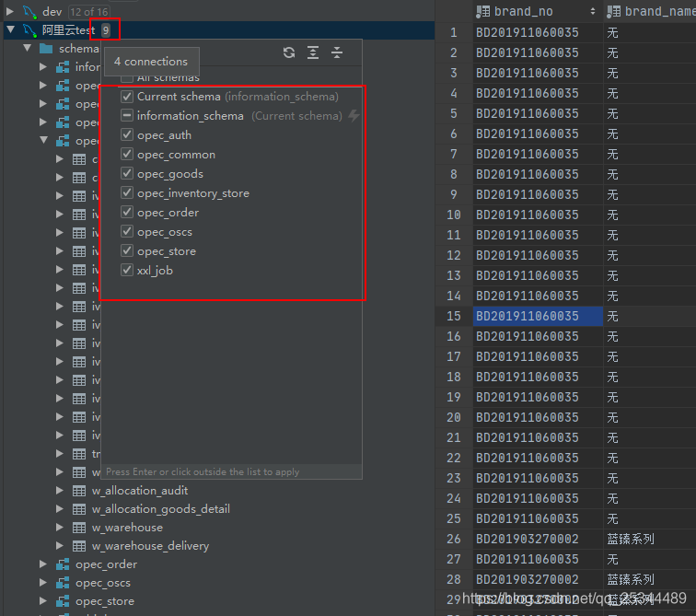This screenshot has width=696, height=616.
Task: Click row number 1 in results grid
Action: click(454, 32)
